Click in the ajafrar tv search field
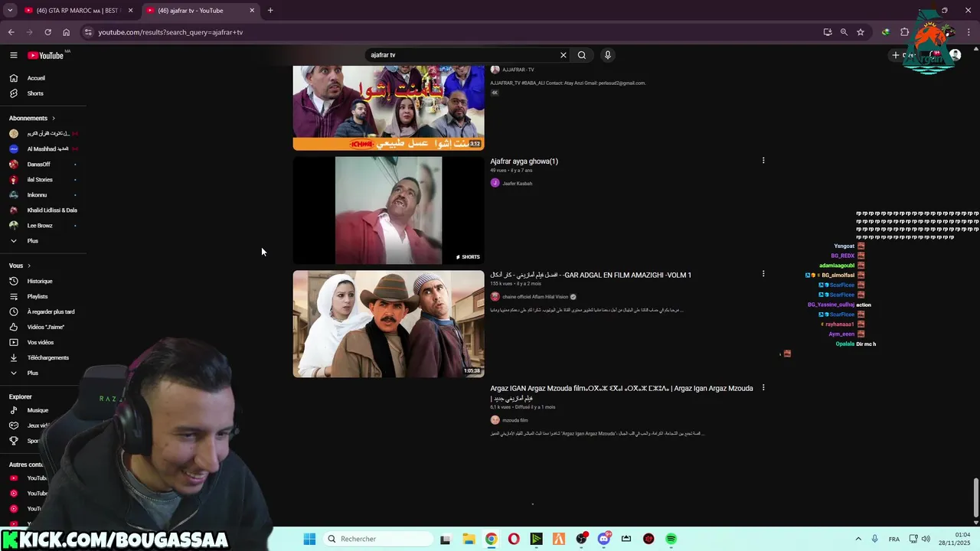This screenshot has width=980, height=551. coord(462,55)
